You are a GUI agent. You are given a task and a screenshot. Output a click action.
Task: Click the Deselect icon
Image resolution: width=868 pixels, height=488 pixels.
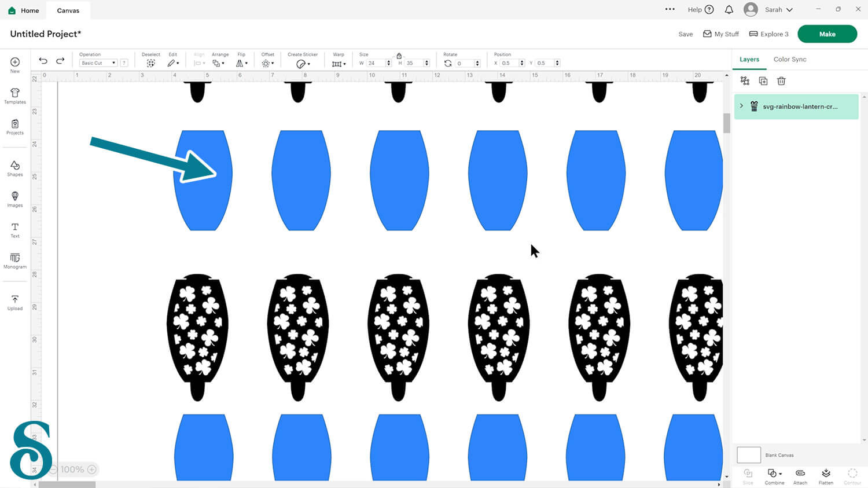pos(150,63)
